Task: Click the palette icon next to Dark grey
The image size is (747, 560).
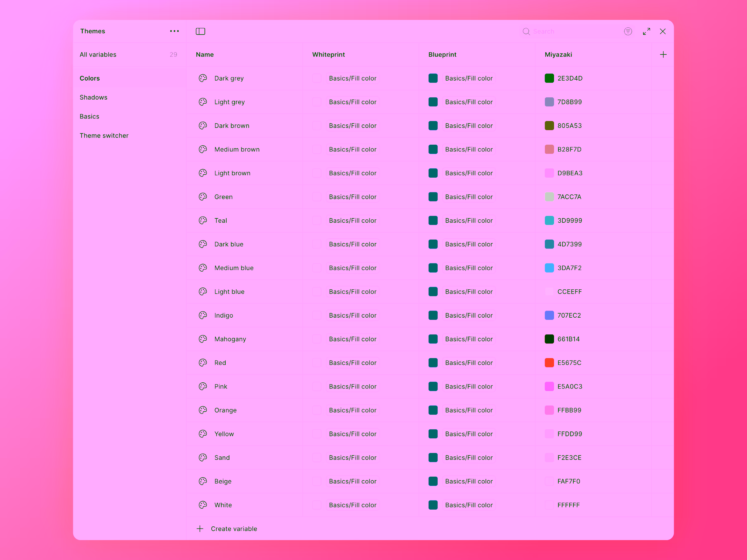Action: (x=203, y=78)
